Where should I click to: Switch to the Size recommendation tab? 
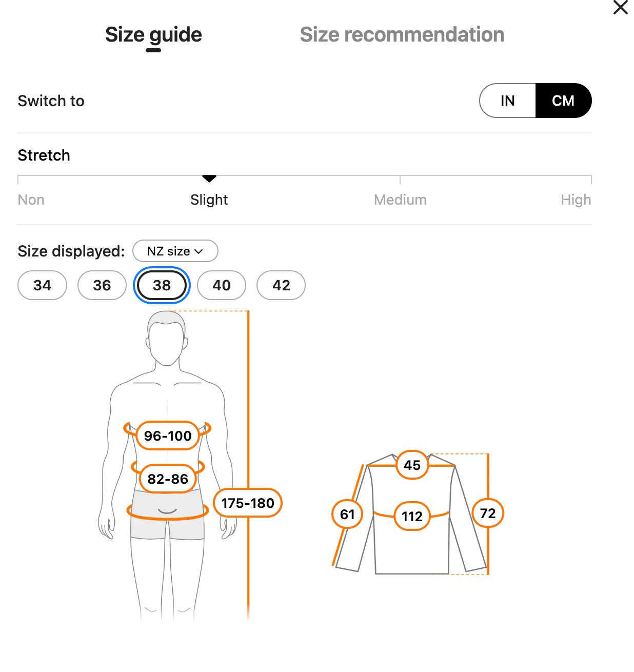(x=402, y=35)
